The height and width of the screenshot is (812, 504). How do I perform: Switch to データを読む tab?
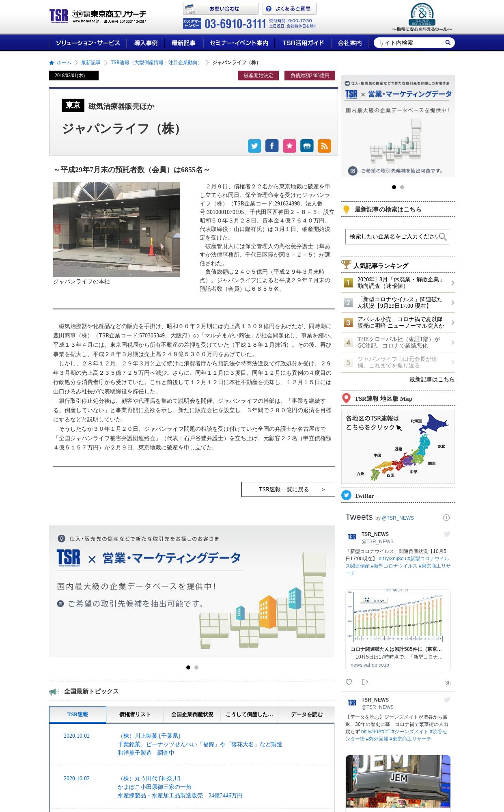pyautogui.click(x=306, y=715)
